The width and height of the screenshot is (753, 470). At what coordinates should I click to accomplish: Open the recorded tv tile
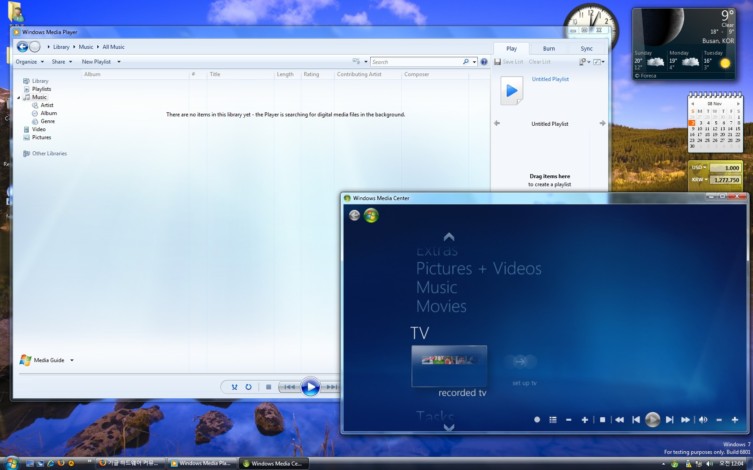click(449, 366)
